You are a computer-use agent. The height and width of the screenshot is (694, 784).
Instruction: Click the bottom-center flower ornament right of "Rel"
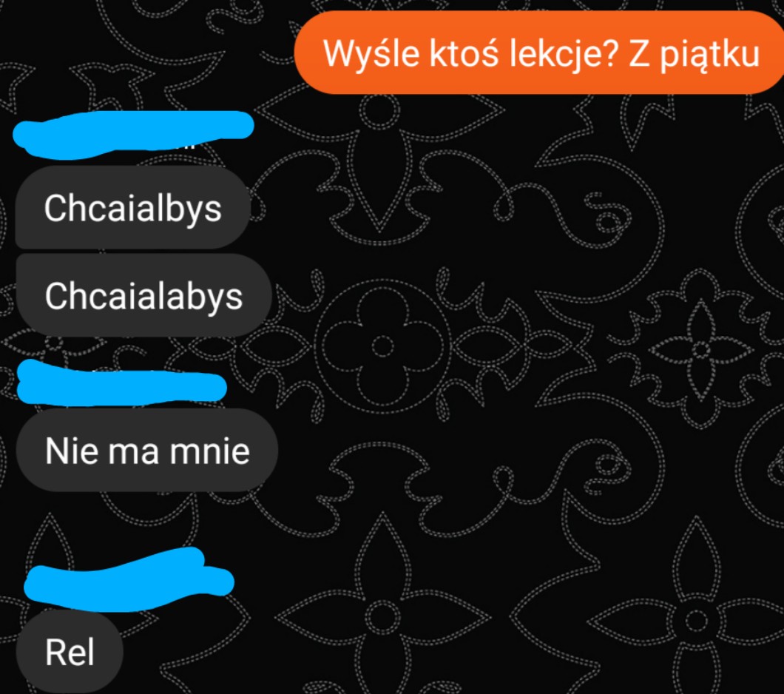[x=382, y=615]
